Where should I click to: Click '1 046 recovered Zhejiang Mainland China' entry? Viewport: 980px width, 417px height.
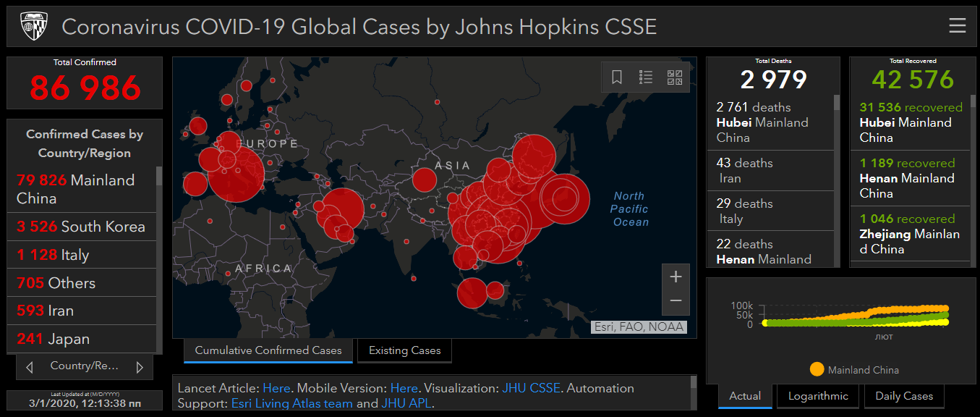(910, 234)
